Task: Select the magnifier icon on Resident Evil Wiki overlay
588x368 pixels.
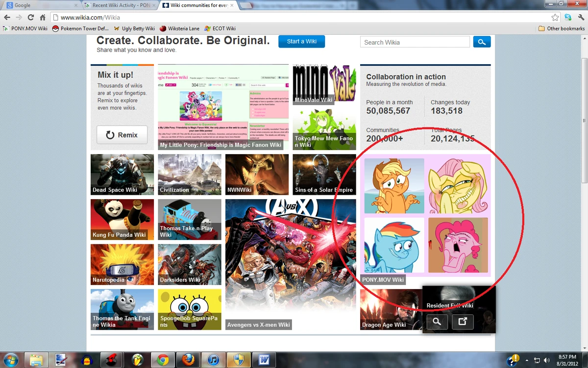Action: click(437, 322)
